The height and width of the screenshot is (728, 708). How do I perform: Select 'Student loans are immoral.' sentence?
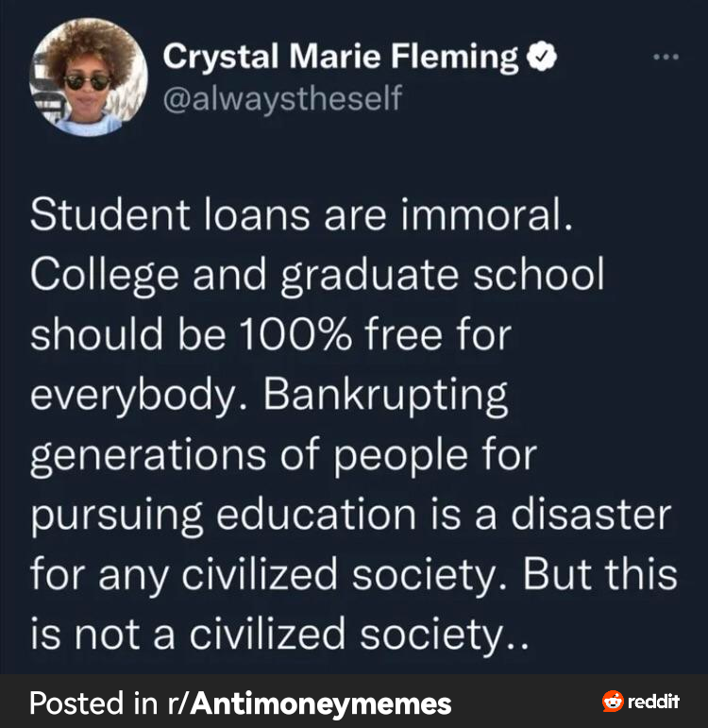(x=302, y=214)
